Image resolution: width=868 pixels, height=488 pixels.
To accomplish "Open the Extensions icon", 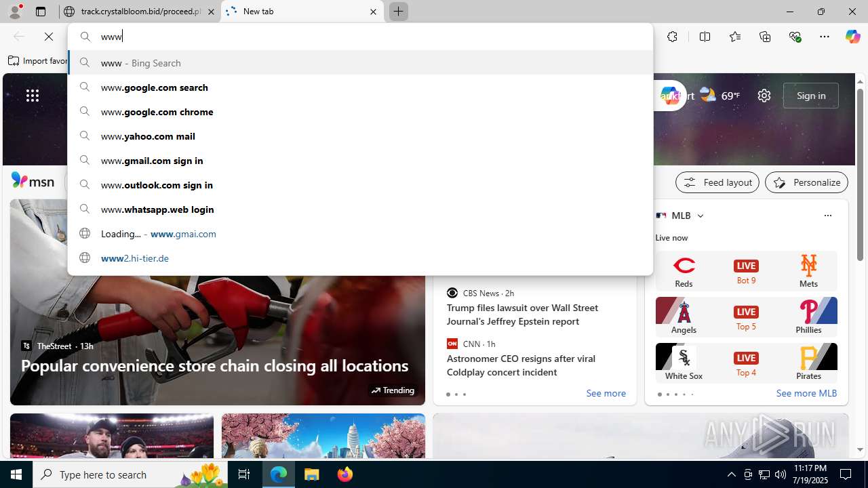I will (x=672, y=37).
